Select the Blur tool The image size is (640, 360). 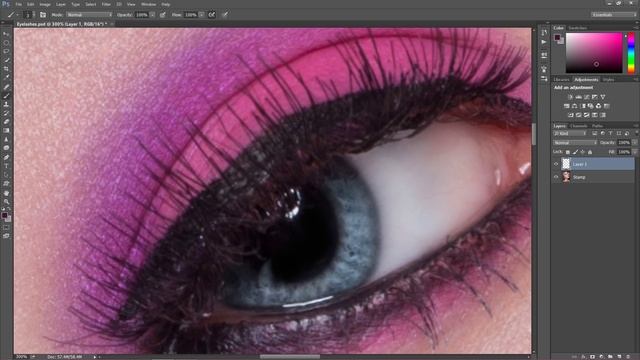[x=6, y=139]
